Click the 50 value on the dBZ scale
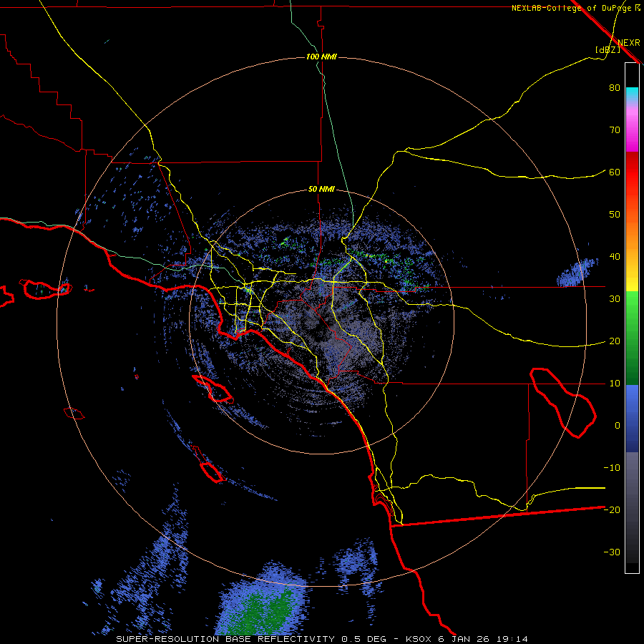The image size is (644, 644). click(x=615, y=215)
